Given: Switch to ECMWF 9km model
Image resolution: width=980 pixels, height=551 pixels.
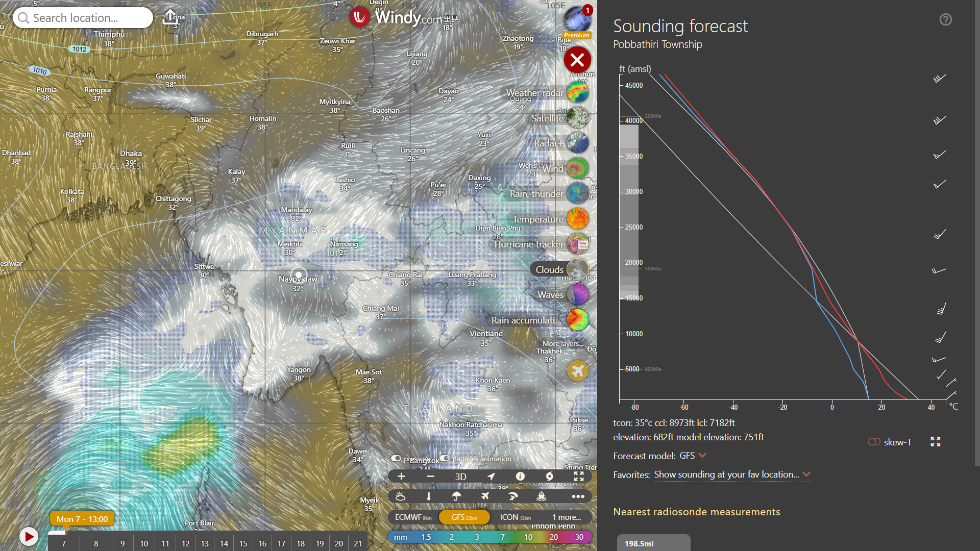Looking at the screenshot, I should (x=413, y=517).
